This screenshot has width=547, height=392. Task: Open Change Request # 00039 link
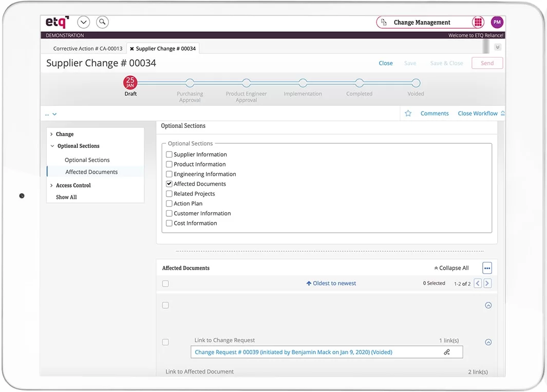click(293, 352)
